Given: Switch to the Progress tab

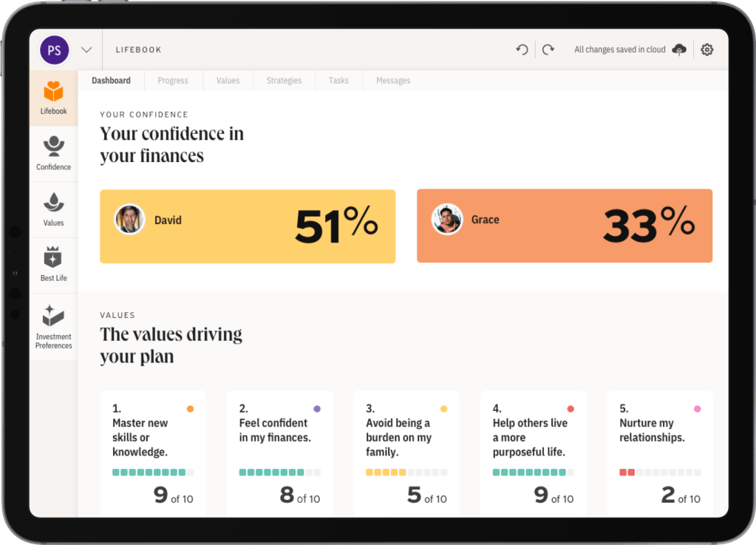Looking at the screenshot, I should tap(173, 81).
